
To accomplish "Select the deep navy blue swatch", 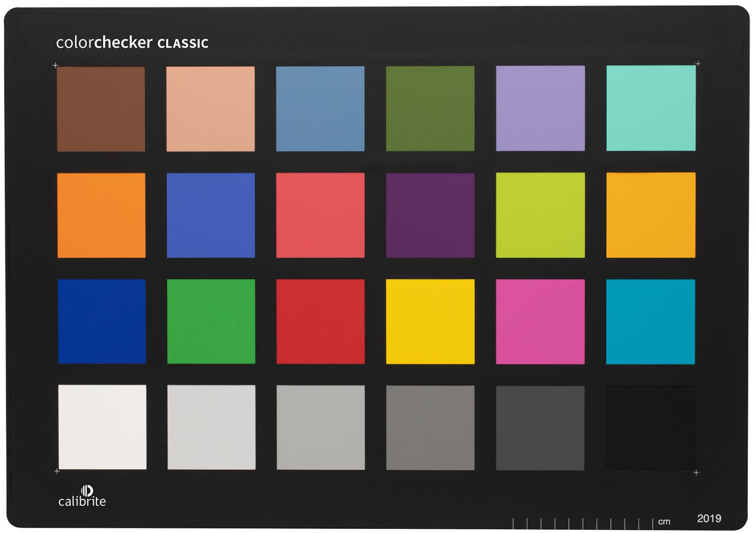I will (102, 322).
